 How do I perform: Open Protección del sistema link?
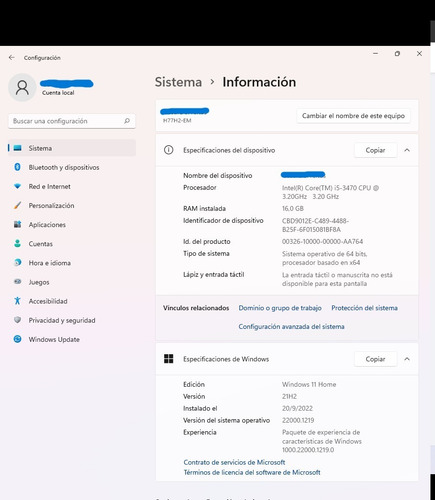[x=364, y=308]
